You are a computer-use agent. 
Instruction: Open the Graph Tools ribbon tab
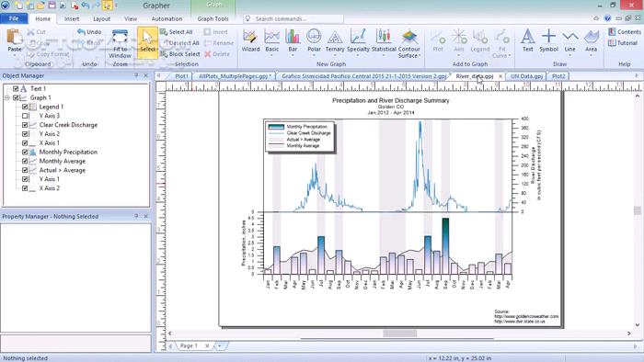pos(213,19)
